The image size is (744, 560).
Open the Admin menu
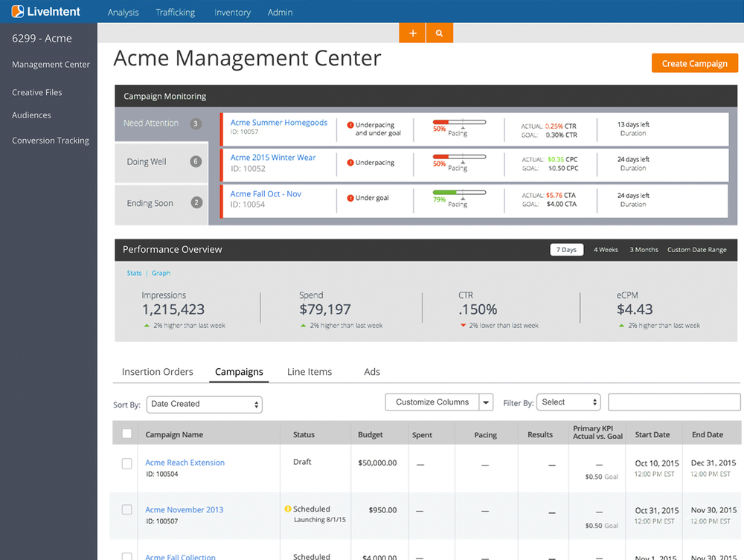(280, 13)
